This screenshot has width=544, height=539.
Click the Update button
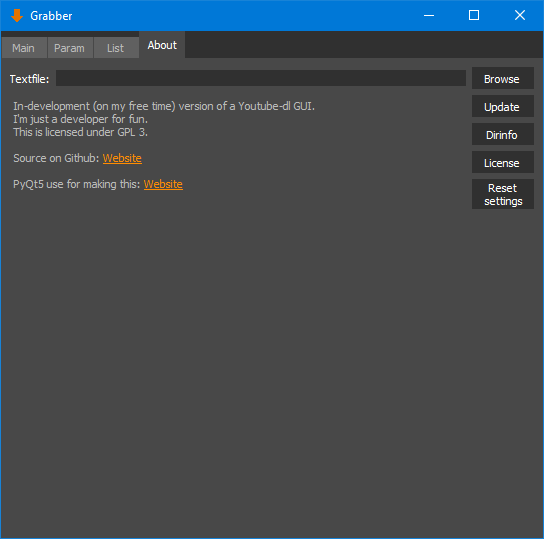coord(502,107)
